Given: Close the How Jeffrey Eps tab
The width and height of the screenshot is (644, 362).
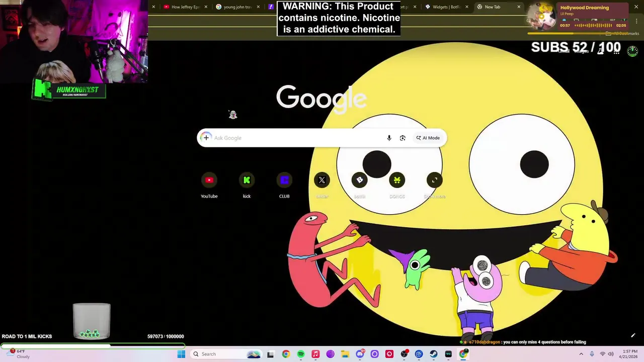Looking at the screenshot, I should pos(206,7).
